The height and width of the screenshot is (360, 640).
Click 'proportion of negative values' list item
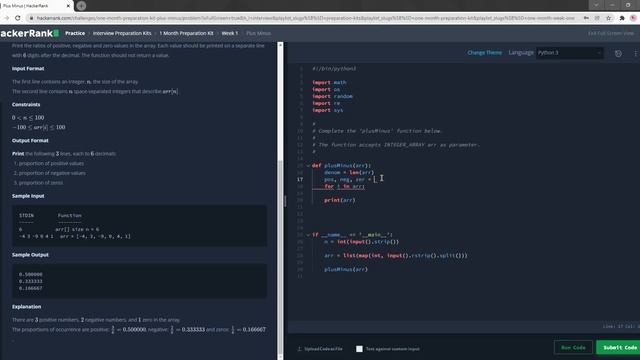(x=52, y=173)
